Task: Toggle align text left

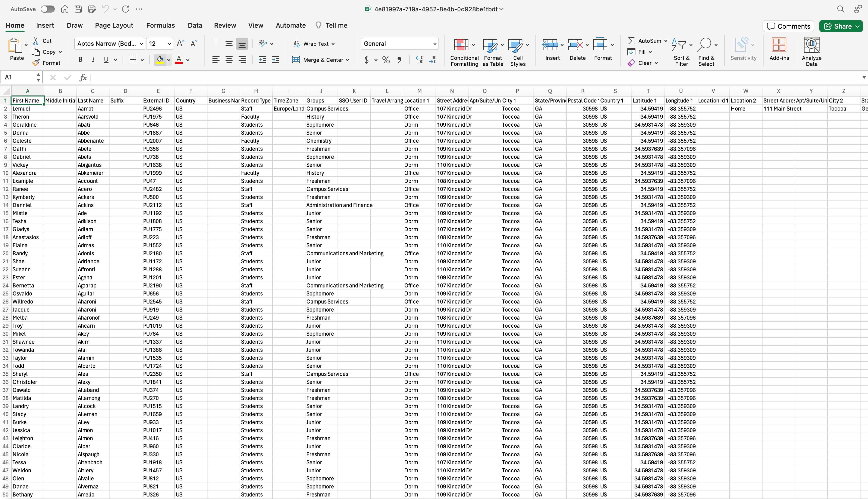Action: click(x=216, y=60)
